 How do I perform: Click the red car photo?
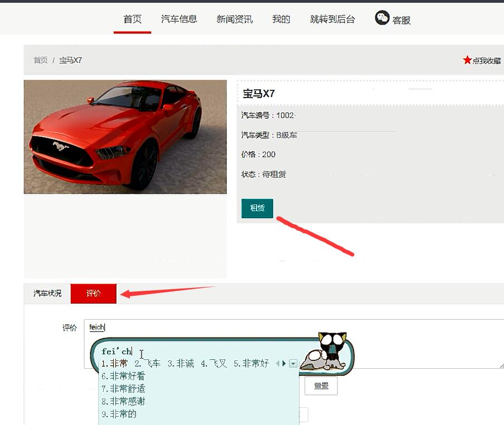(x=125, y=137)
